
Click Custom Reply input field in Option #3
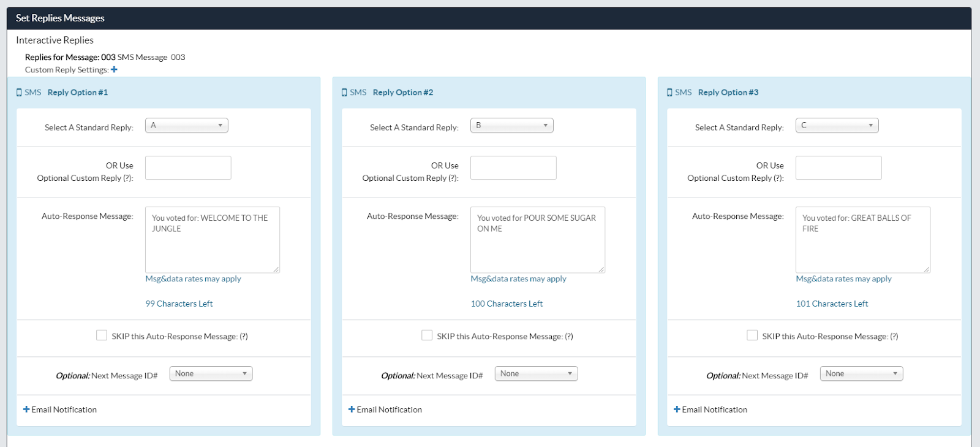pyautogui.click(x=839, y=167)
